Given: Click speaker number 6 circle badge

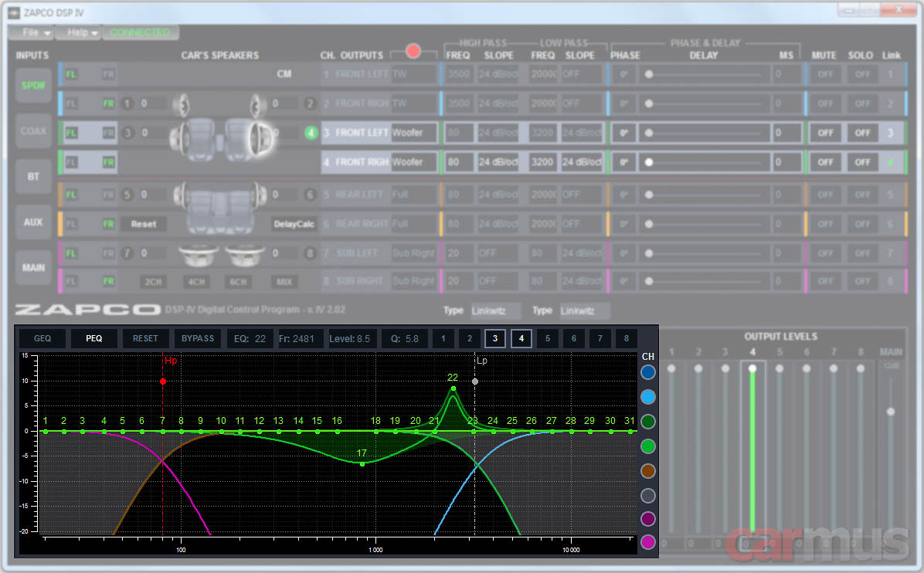Looking at the screenshot, I should pos(310,195).
